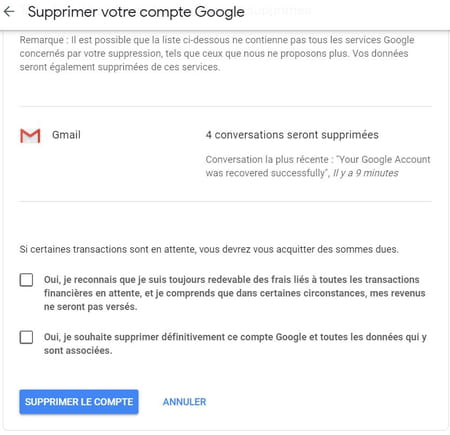Image resolution: width=450 pixels, height=435 pixels.
Task: Check the pending financial transactions acknowledgment box
Action: click(26, 280)
